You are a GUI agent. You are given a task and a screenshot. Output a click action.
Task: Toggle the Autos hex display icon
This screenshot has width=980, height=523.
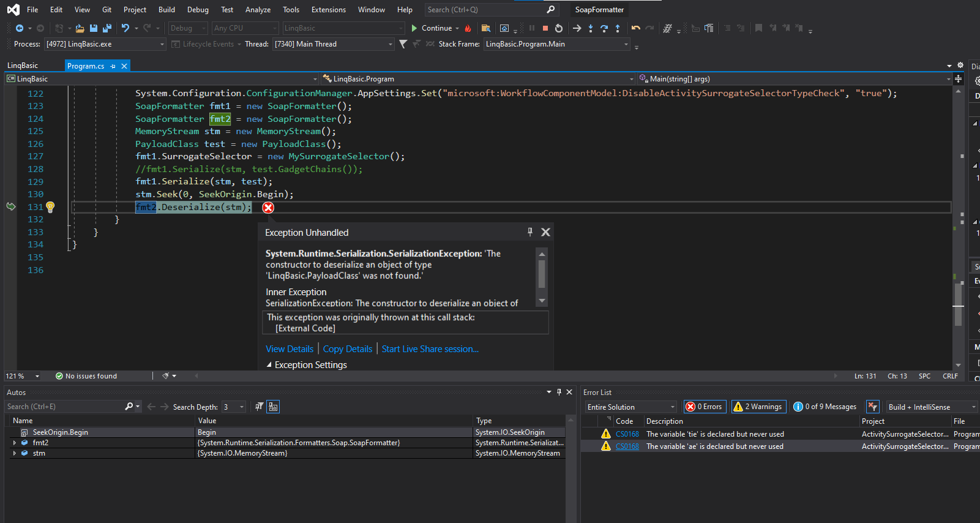tap(273, 407)
